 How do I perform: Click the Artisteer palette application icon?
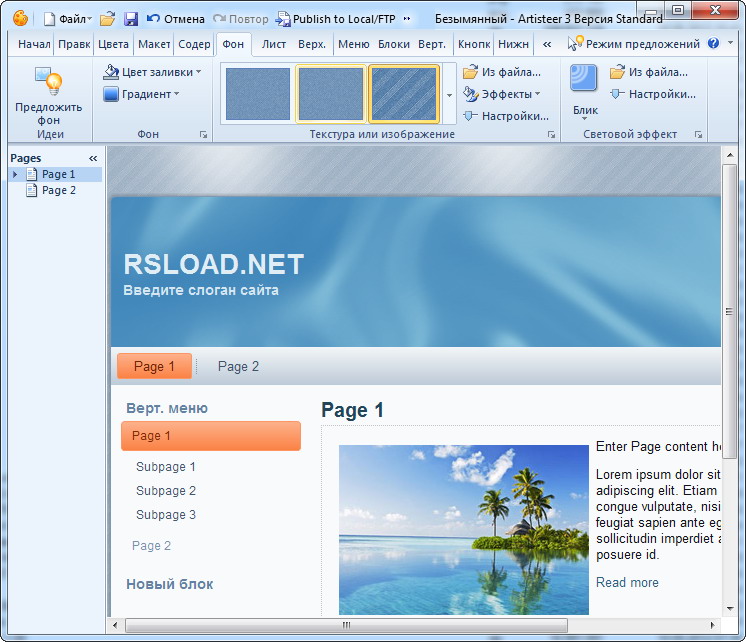pyautogui.click(x=20, y=19)
